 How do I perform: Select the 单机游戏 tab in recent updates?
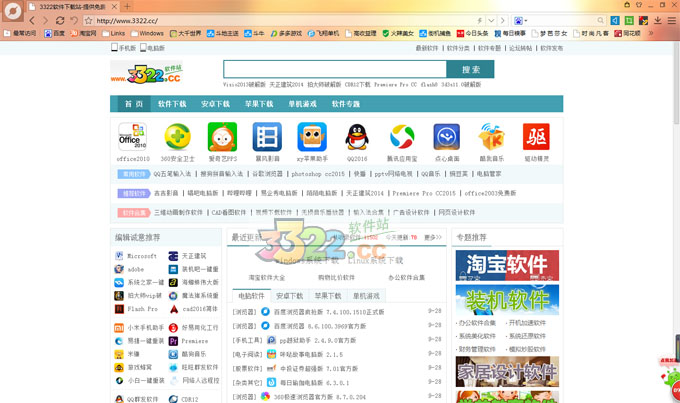pos(366,296)
